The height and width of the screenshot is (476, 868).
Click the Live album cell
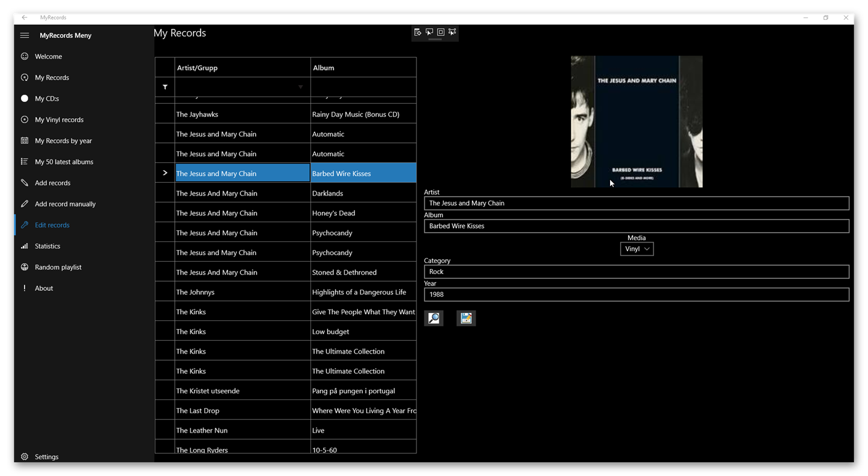coord(363,431)
